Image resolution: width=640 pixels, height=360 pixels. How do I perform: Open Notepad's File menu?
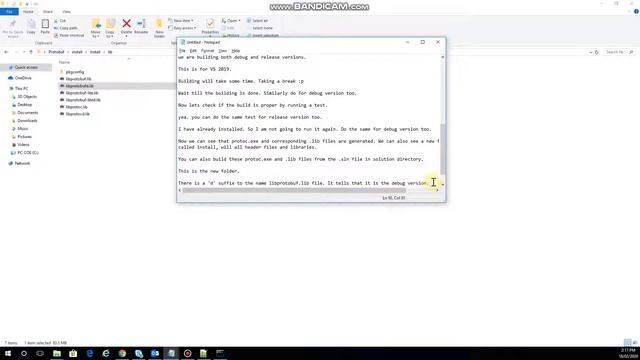182,51
